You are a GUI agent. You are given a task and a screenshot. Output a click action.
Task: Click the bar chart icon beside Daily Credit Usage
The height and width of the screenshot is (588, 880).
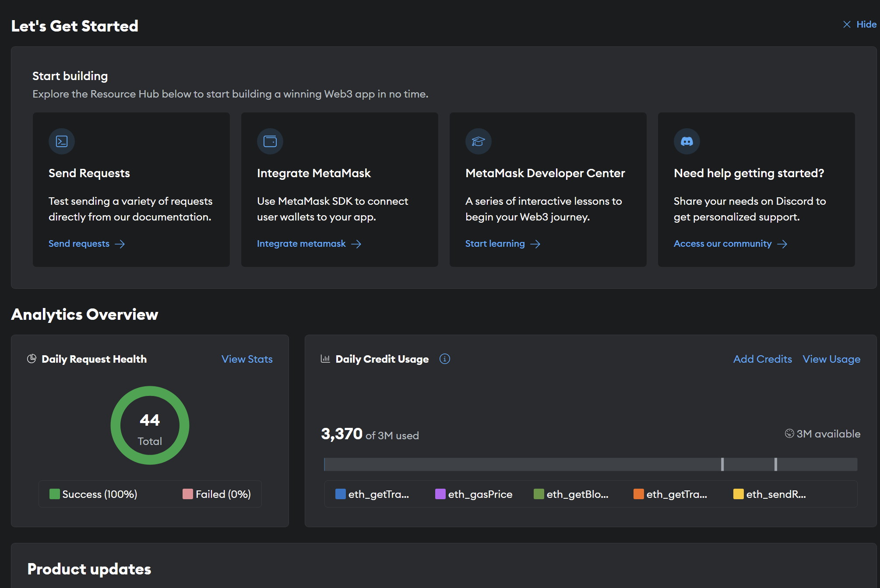coord(325,359)
